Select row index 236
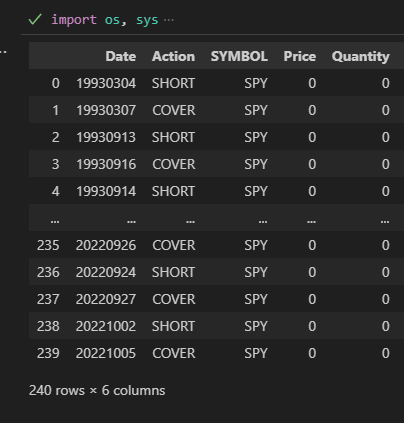 (x=48, y=272)
